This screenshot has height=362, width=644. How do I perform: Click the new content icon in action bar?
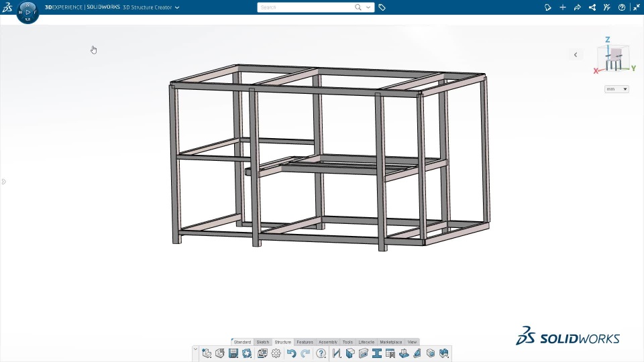tap(207, 353)
